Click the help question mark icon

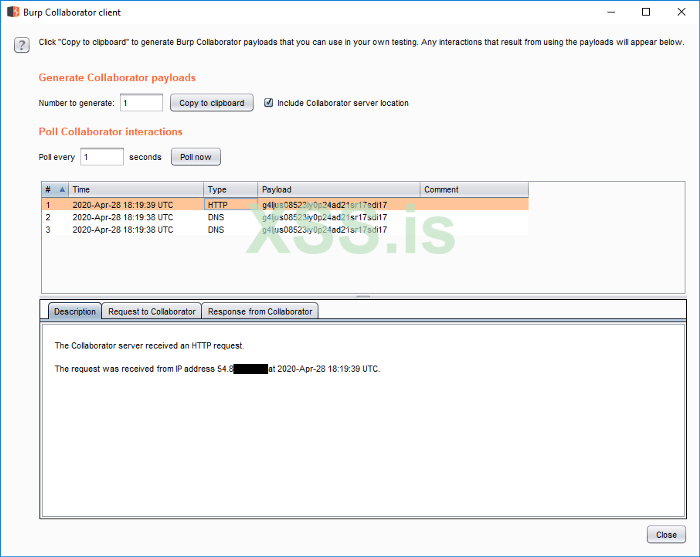point(22,45)
